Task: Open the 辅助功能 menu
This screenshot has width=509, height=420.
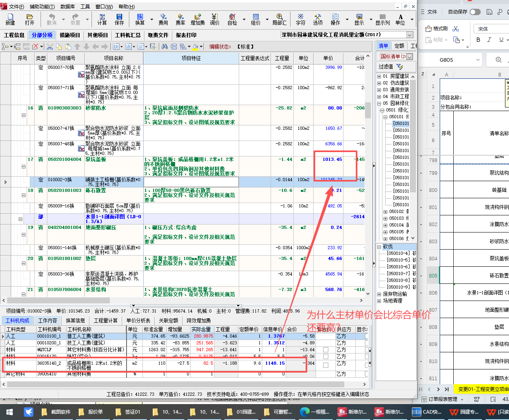Action: pyautogui.click(x=42, y=7)
